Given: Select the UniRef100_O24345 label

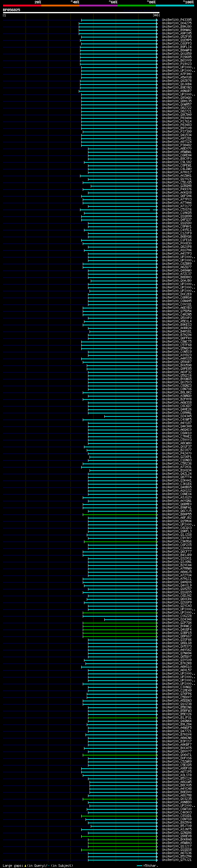Looking at the screenshot, I should (176, 417).
